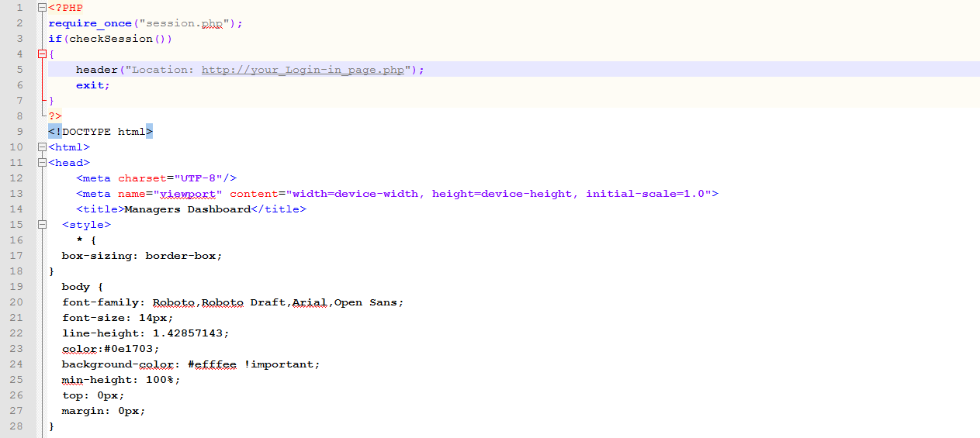Collapse the if-block fold marker on line 4

[42, 54]
